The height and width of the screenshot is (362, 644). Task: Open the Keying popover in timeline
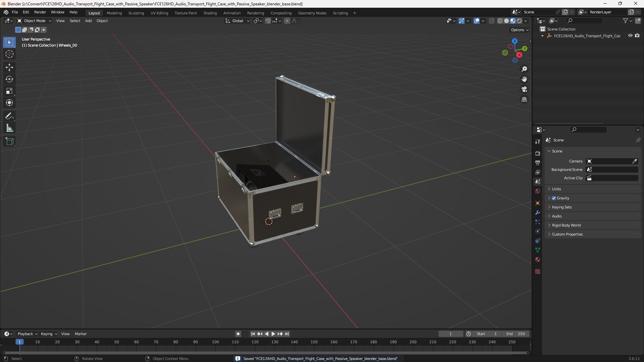click(49, 334)
